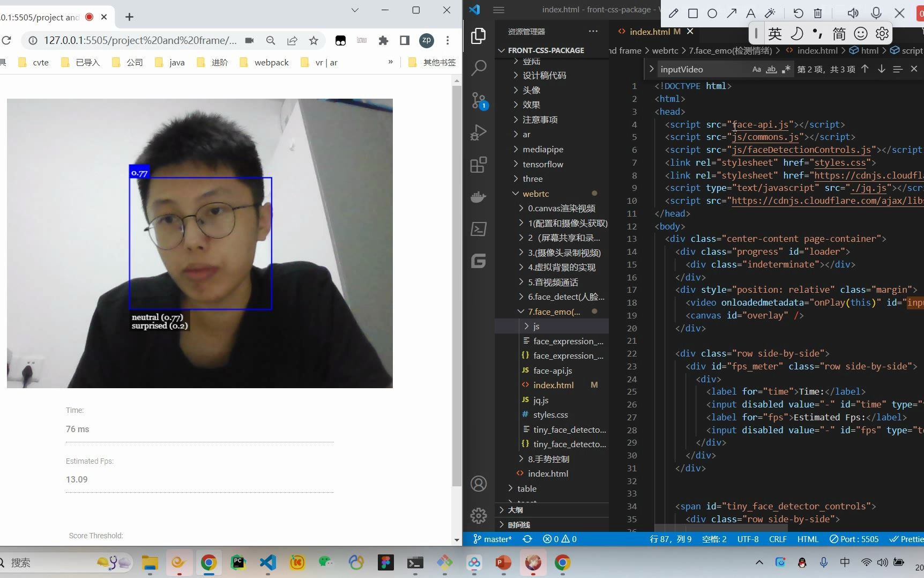Select the circle shape annotation tool

tap(712, 13)
